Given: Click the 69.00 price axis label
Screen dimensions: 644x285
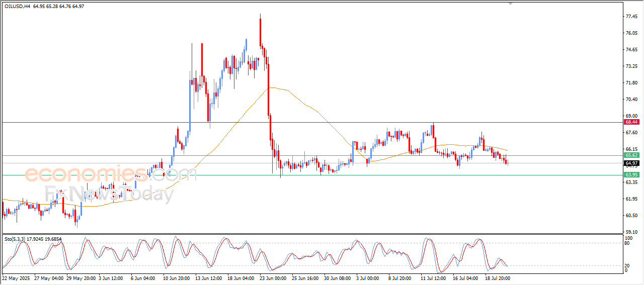Looking at the screenshot, I should tap(631, 116).
